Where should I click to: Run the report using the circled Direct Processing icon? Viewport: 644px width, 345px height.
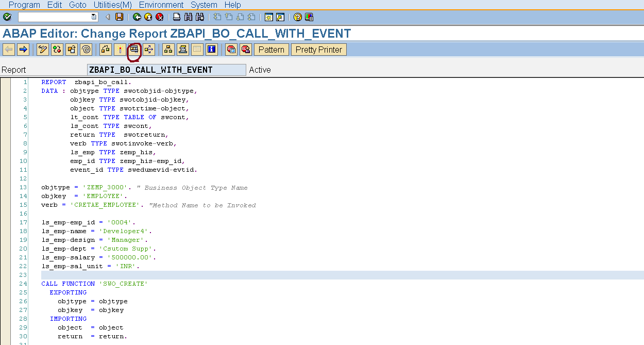coord(134,50)
